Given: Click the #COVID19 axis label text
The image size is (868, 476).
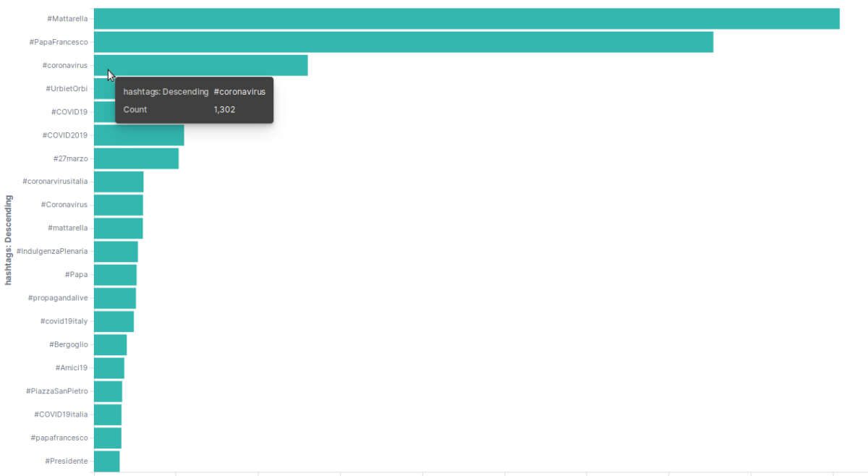Looking at the screenshot, I should point(69,112).
